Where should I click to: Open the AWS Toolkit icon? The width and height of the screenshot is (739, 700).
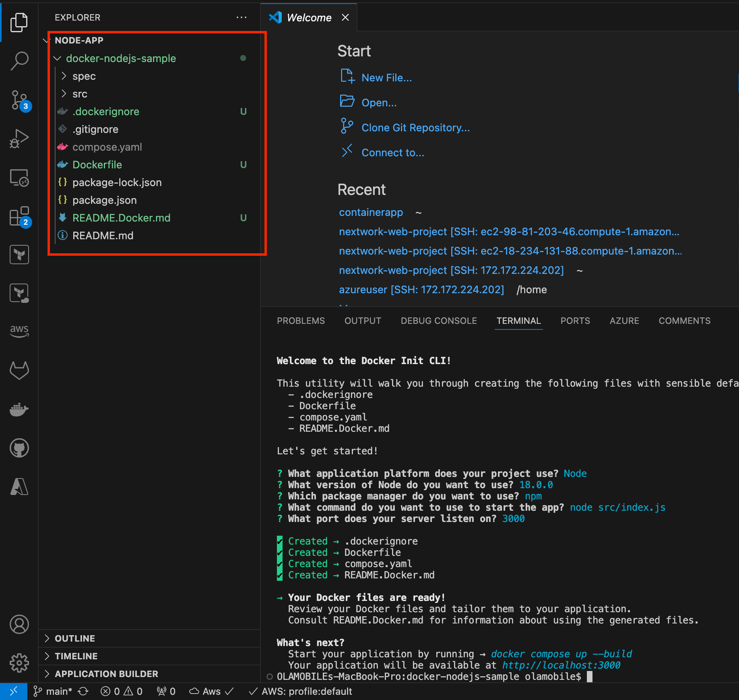point(19,331)
